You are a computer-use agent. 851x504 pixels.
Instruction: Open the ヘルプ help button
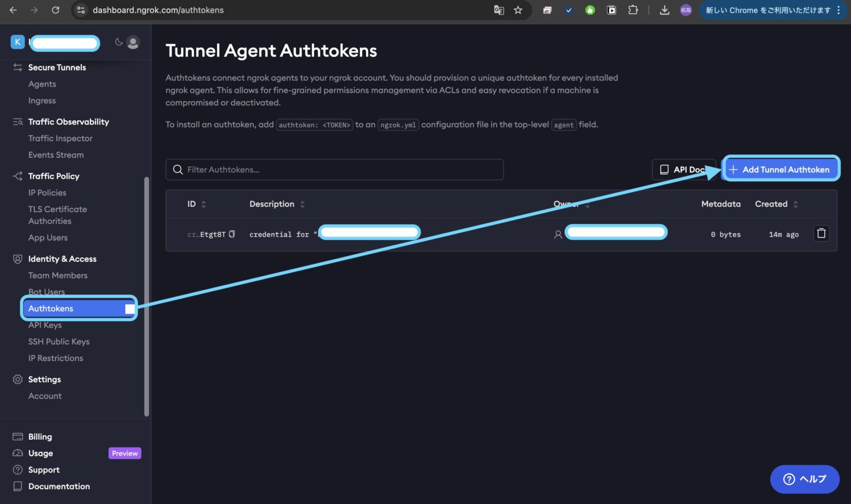click(x=804, y=479)
